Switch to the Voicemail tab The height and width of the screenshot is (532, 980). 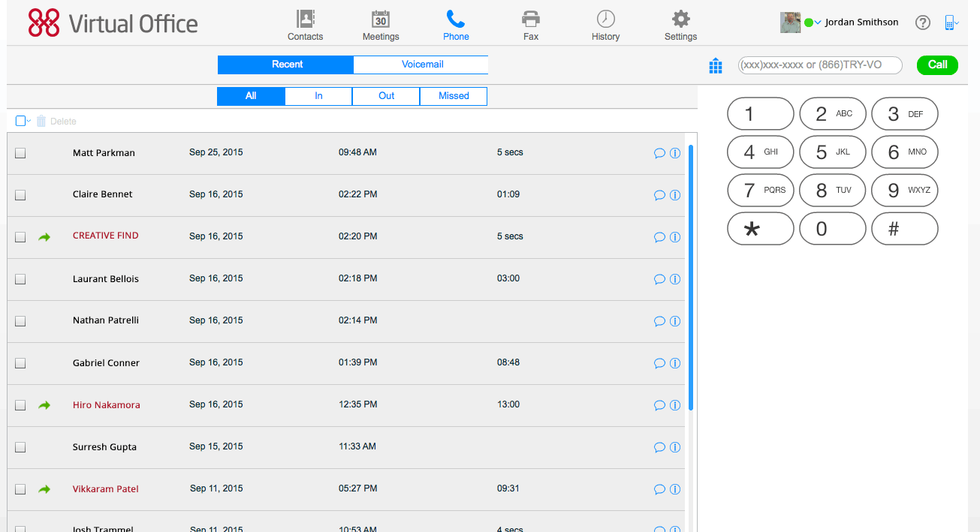[422, 65]
